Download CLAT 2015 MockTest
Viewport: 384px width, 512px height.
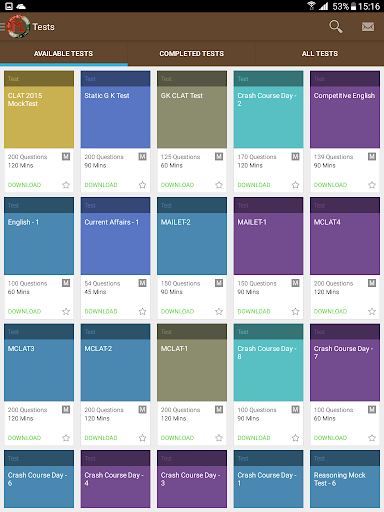[24, 185]
